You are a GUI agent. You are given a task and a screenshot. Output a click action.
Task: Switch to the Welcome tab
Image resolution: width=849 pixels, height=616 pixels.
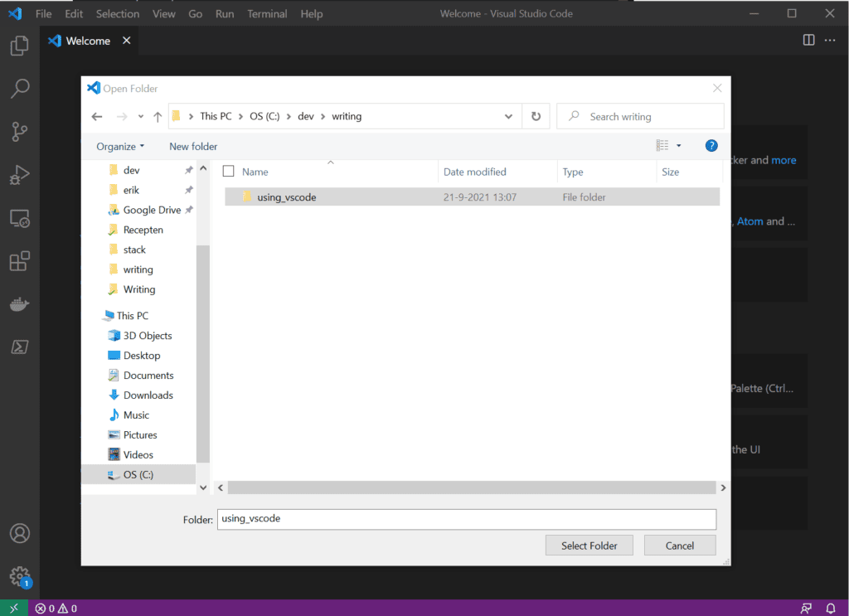tap(87, 40)
